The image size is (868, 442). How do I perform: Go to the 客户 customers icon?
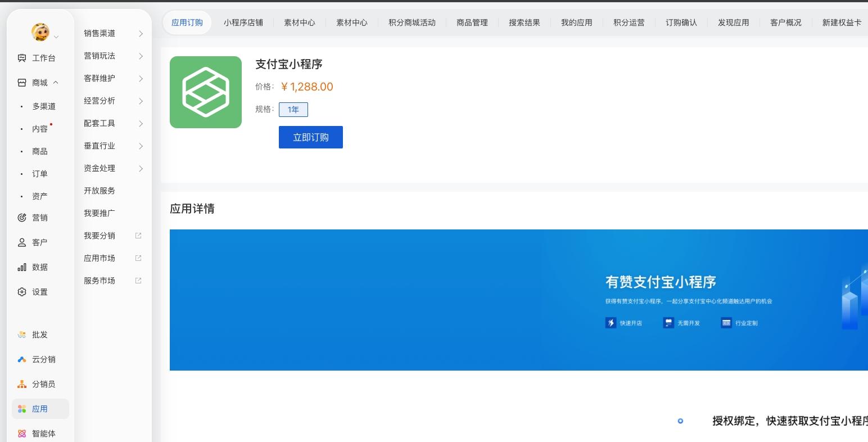(22, 242)
